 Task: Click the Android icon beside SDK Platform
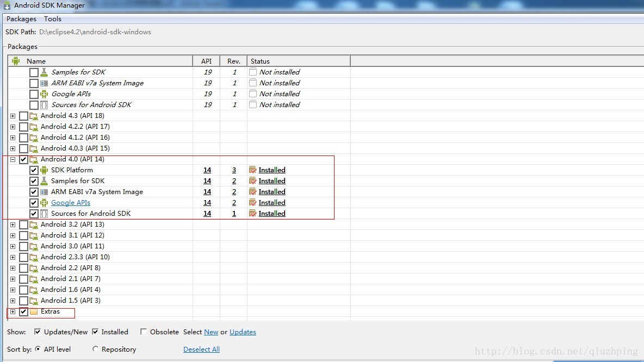pos(44,170)
